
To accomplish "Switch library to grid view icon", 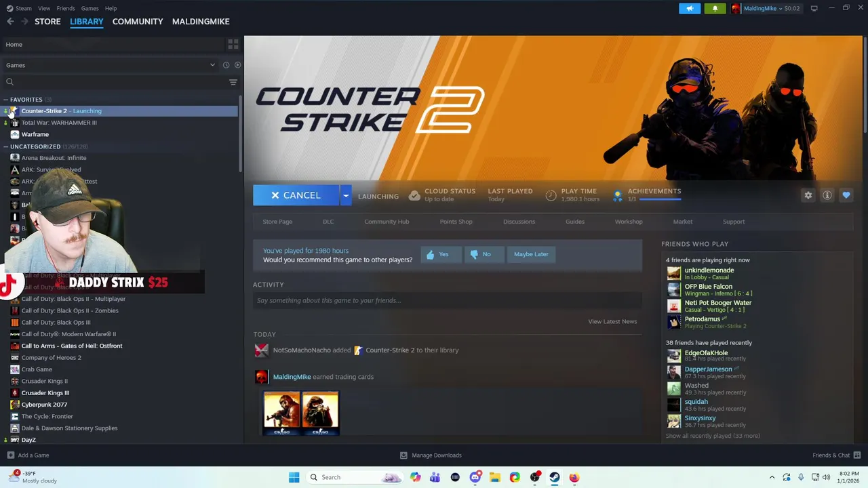I will tap(233, 44).
